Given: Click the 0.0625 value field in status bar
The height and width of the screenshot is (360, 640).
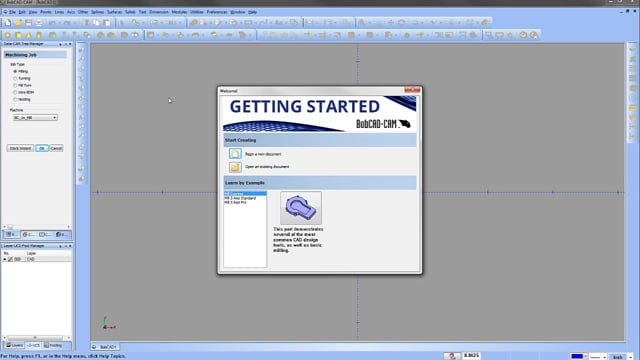Looking at the screenshot, I should coord(471,356).
